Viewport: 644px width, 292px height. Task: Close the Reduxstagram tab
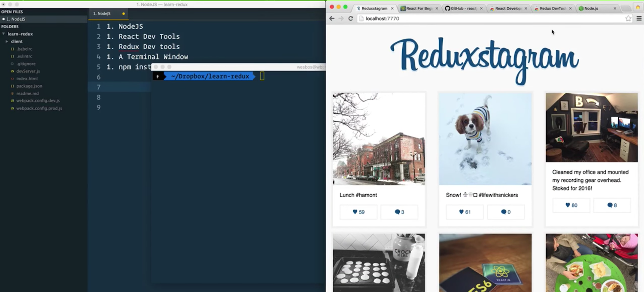click(x=392, y=9)
